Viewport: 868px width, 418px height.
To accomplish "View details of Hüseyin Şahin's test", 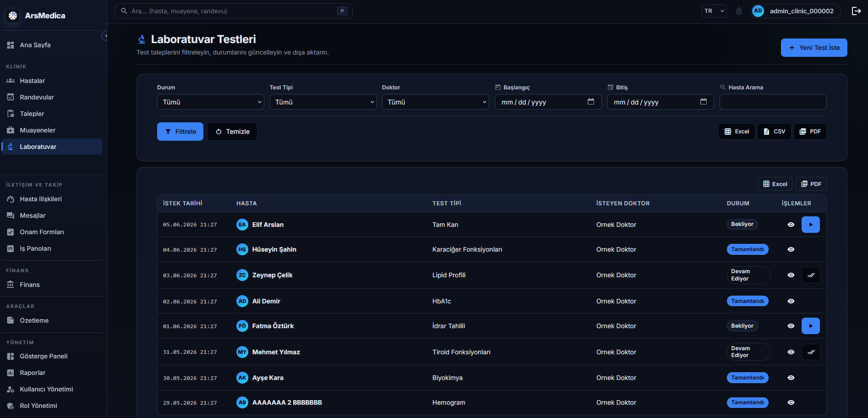I will pyautogui.click(x=791, y=249).
